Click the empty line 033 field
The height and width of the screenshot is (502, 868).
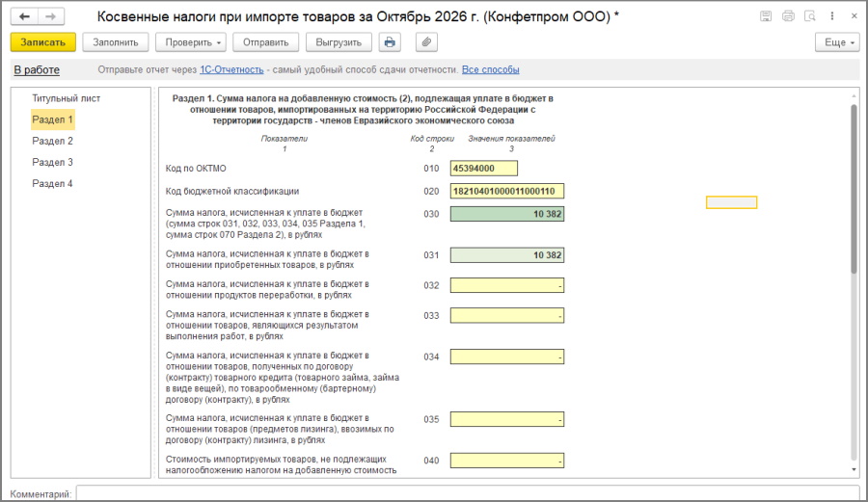[507, 316]
